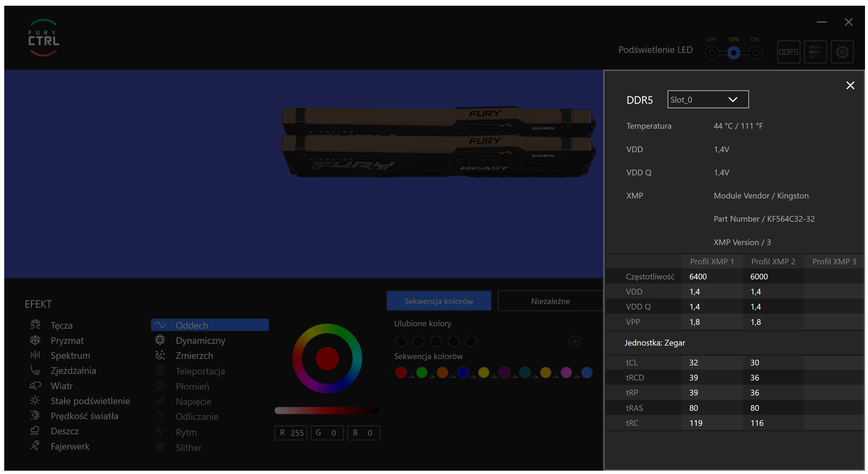Set LED backlight to ON

pyautogui.click(x=755, y=53)
